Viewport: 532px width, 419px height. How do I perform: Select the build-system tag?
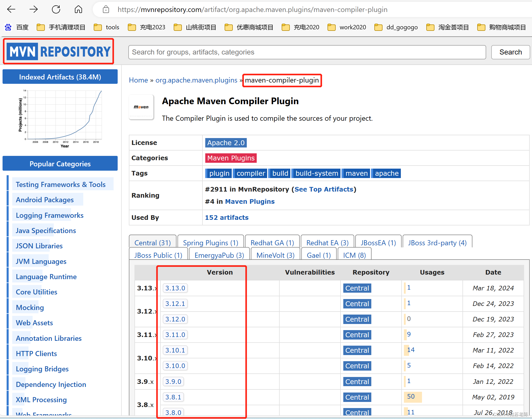pyautogui.click(x=317, y=173)
